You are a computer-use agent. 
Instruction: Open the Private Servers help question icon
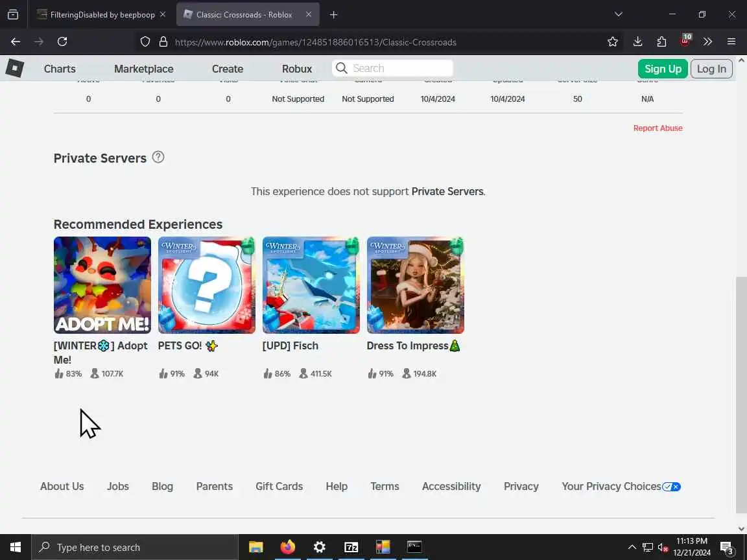158,157
